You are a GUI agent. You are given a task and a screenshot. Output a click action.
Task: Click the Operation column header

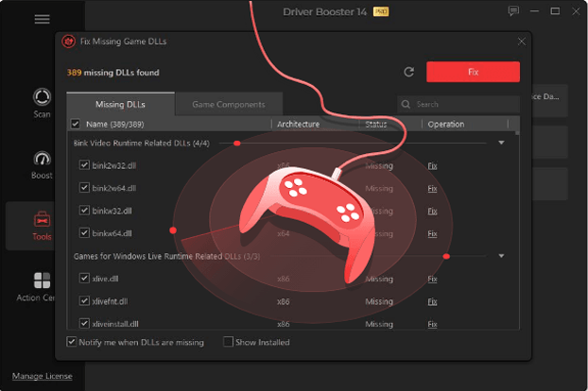click(x=446, y=124)
